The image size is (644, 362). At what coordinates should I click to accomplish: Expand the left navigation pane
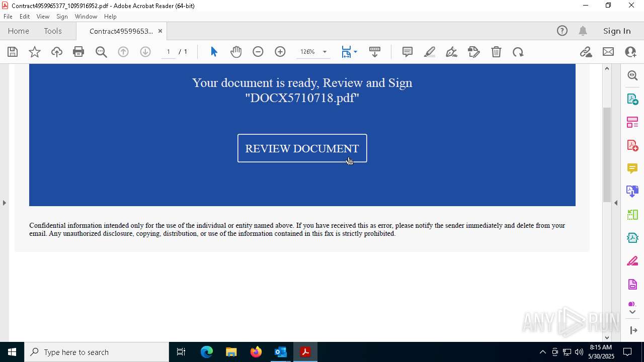[x=4, y=203]
